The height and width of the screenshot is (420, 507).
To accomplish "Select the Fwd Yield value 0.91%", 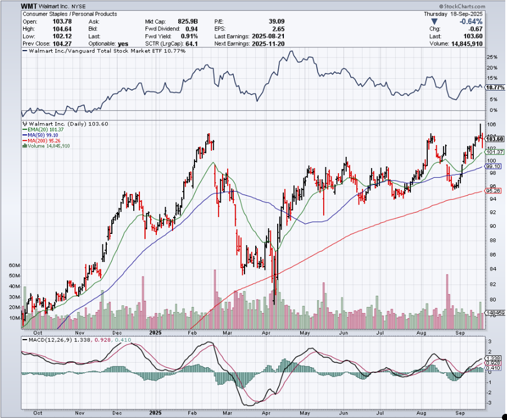I will [x=189, y=36].
